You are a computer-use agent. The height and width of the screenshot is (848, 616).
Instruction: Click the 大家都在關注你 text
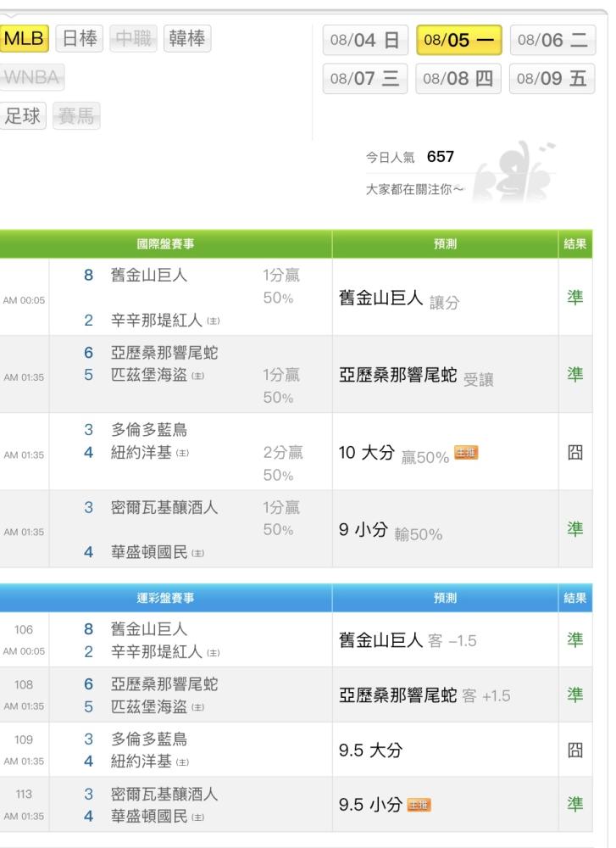coord(414,189)
